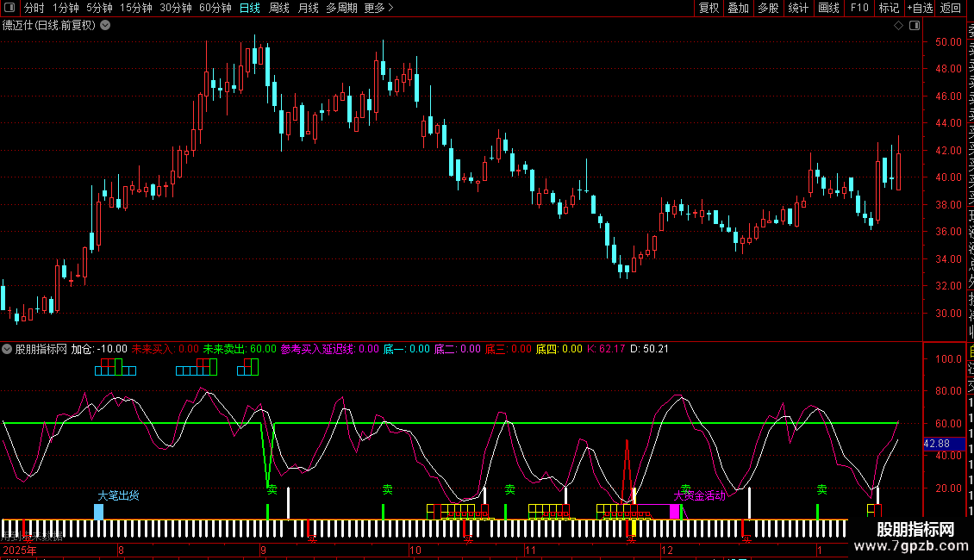Click the 标记 mark tool
The width and height of the screenshot is (974, 560).
coord(889,8)
